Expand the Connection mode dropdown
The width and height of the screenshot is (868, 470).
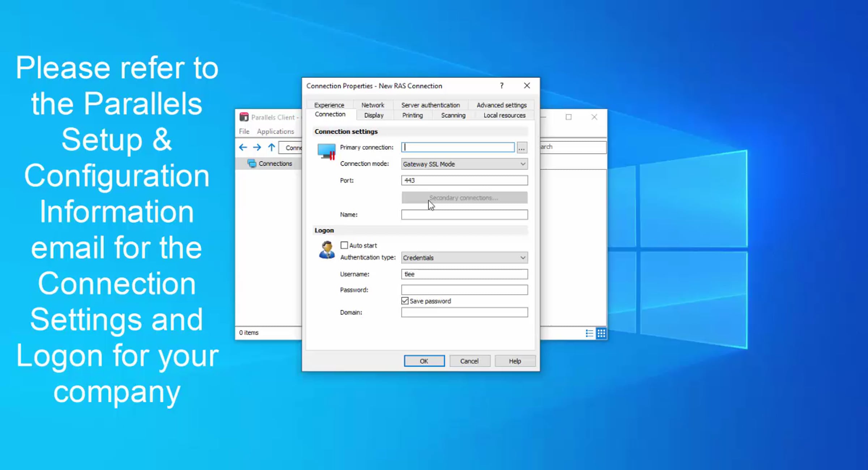(x=464, y=164)
